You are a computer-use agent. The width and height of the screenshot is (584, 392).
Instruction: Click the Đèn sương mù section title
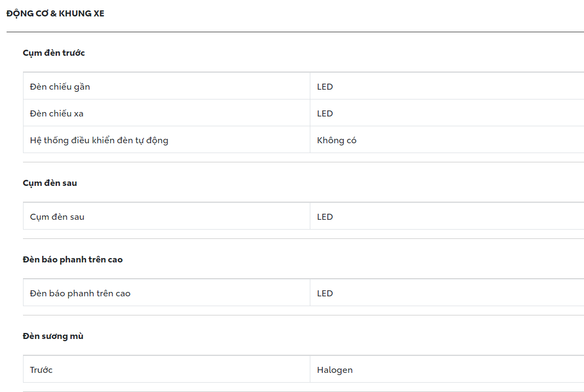tap(53, 336)
